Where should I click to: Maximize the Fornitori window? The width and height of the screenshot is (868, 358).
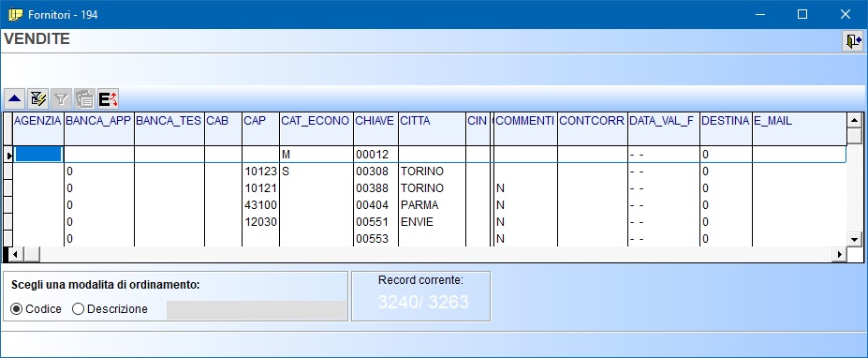[x=802, y=14]
